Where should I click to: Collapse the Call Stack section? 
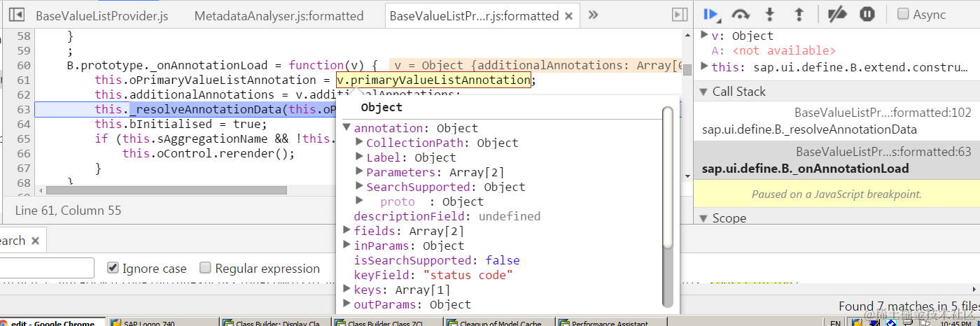pyautogui.click(x=705, y=92)
